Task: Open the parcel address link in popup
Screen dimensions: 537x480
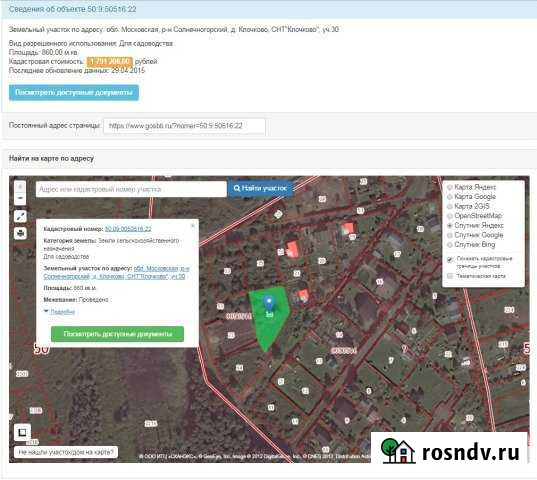Action: click(116, 273)
